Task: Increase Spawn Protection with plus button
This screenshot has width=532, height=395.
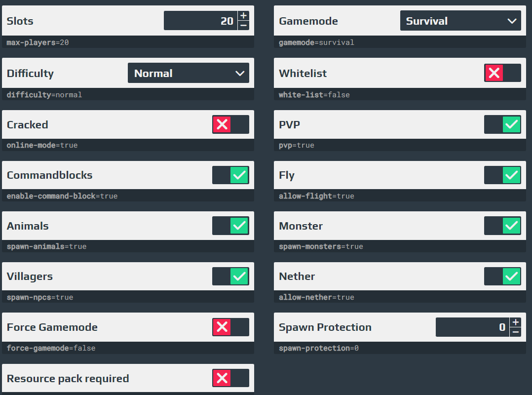Action: click(x=515, y=322)
